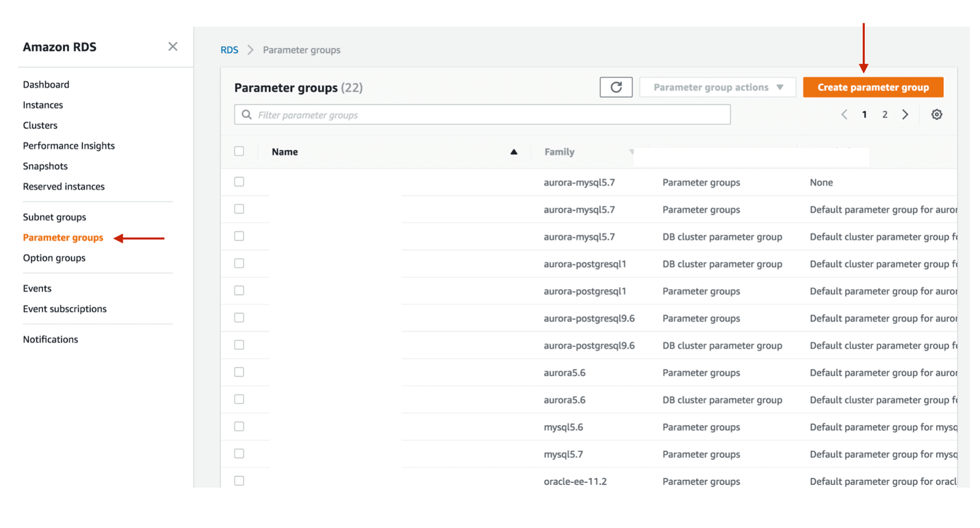Open Instances in the sidebar
Image resolution: width=980 pixels, height=528 pixels.
click(42, 105)
